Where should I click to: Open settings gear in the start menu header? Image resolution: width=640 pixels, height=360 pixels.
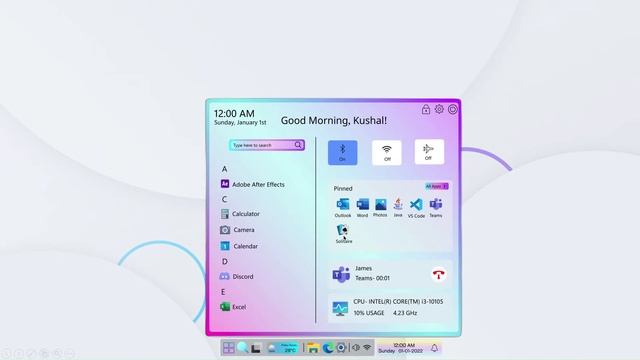click(439, 109)
